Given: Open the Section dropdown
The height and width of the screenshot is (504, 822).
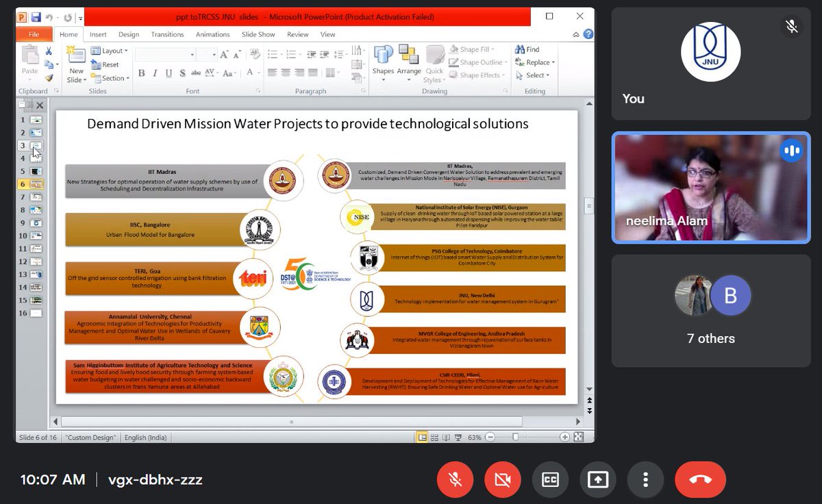Looking at the screenshot, I should (109, 78).
